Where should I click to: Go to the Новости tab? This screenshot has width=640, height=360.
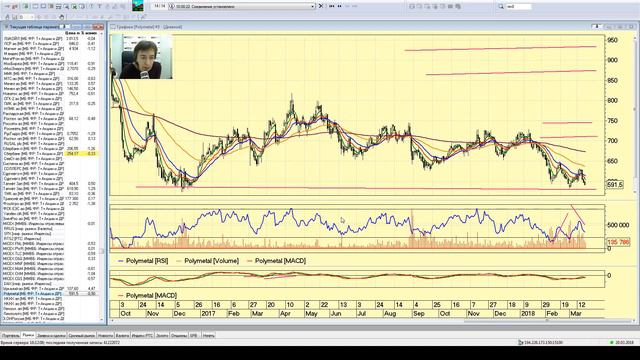(105, 336)
